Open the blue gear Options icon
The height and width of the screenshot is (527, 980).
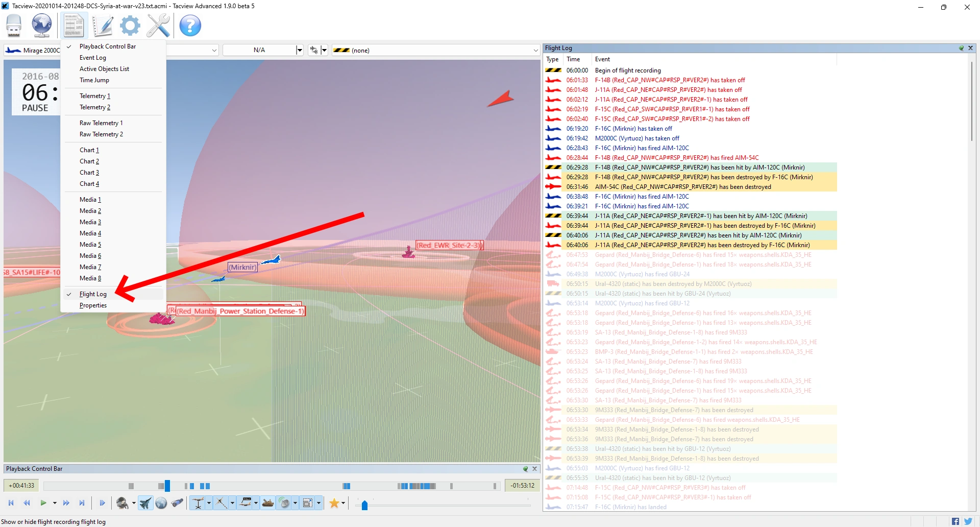(x=130, y=26)
